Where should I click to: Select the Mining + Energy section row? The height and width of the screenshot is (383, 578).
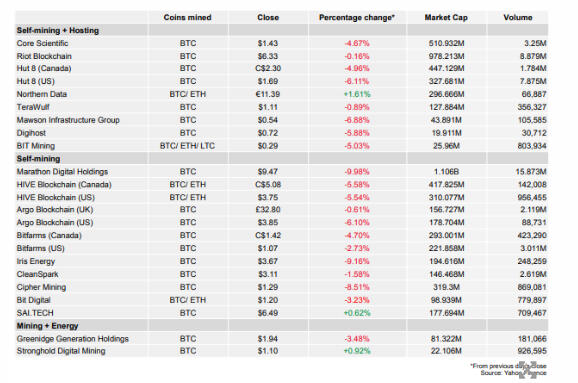282,326
